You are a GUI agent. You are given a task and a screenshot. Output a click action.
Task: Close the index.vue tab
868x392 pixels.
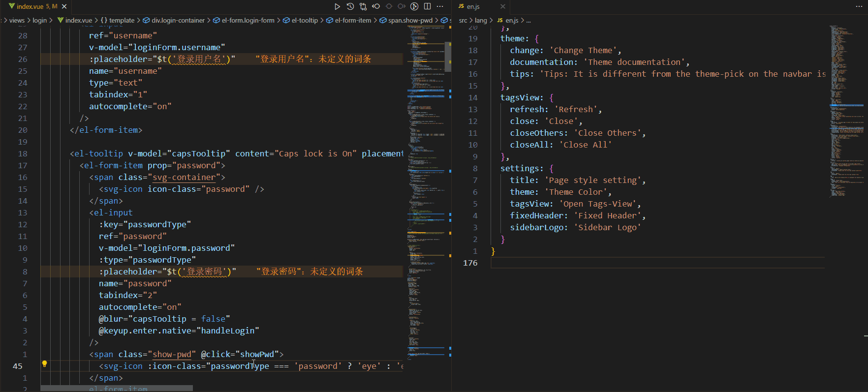(x=64, y=6)
